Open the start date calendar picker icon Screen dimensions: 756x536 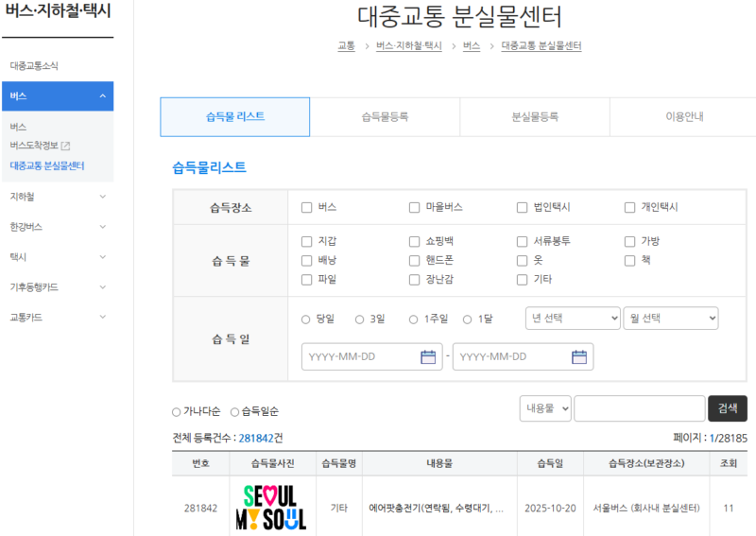428,356
